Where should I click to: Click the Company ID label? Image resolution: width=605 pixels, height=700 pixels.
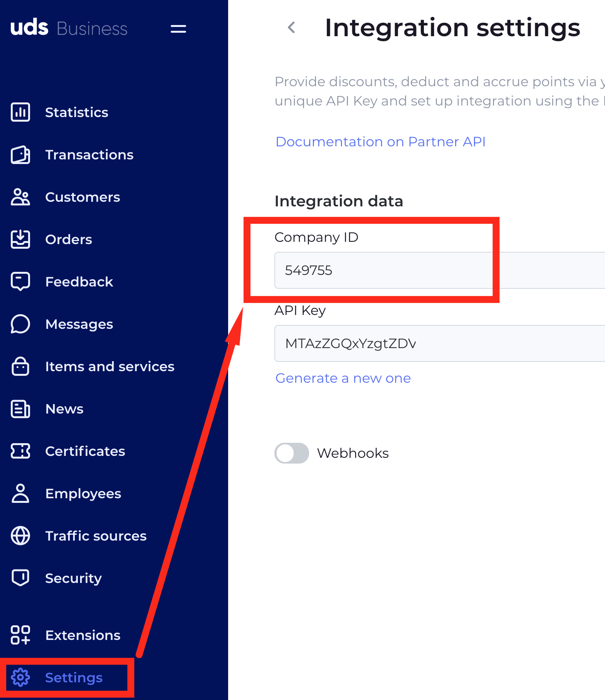(x=316, y=237)
